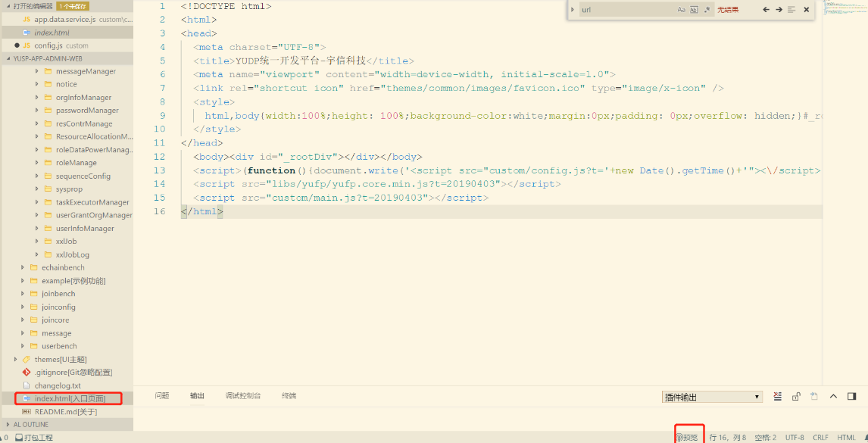Open index.html[入口页面] in file tree
The height and width of the screenshot is (443, 868).
click(x=70, y=398)
